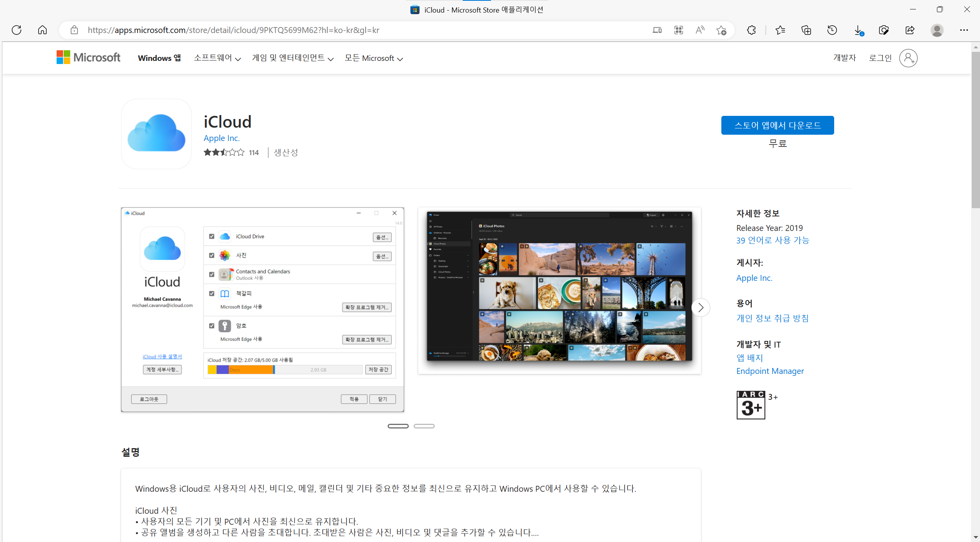
Task: Open browser Extensions menu
Action: (751, 30)
